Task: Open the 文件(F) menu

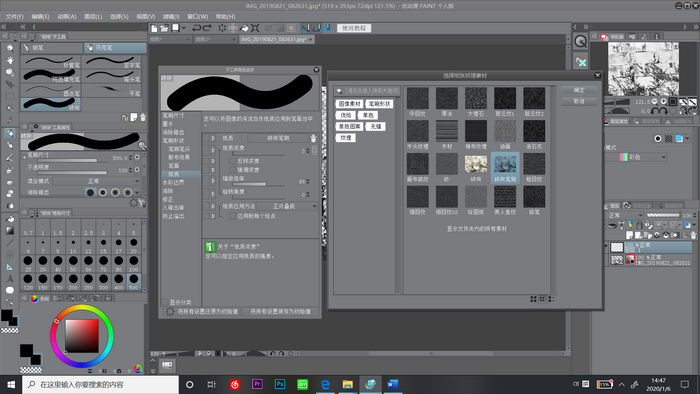Action: (x=15, y=17)
